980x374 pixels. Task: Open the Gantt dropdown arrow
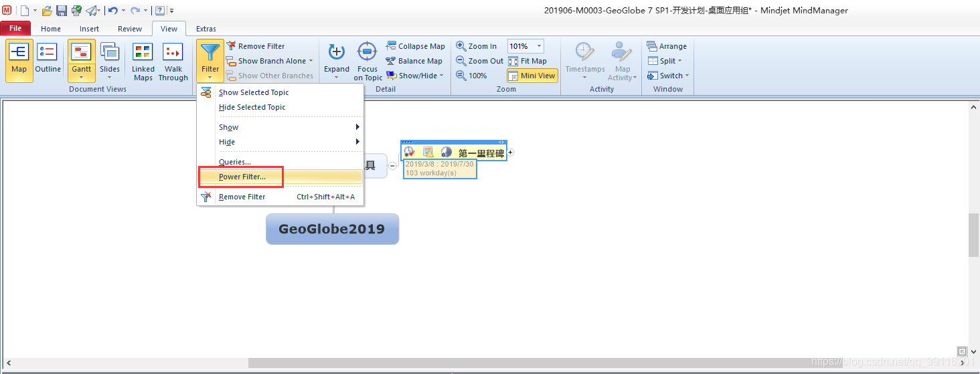[82, 78]
